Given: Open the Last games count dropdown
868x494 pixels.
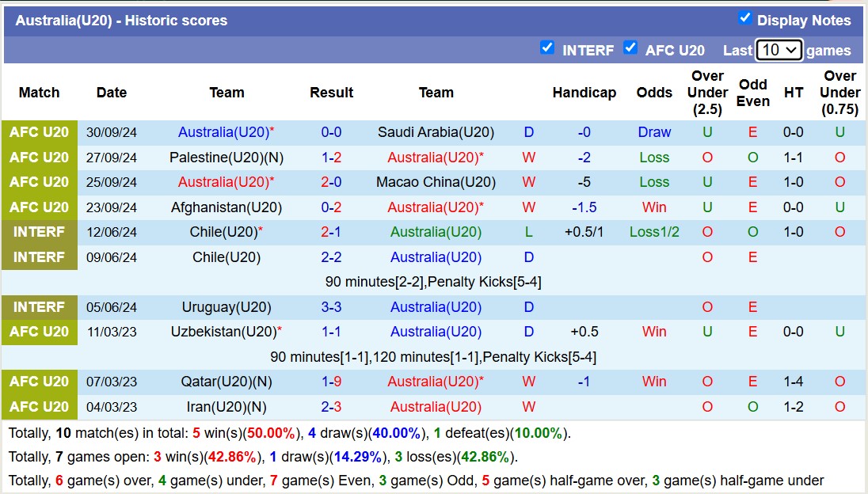Looking at the screenshot, I should click(779, 50).
